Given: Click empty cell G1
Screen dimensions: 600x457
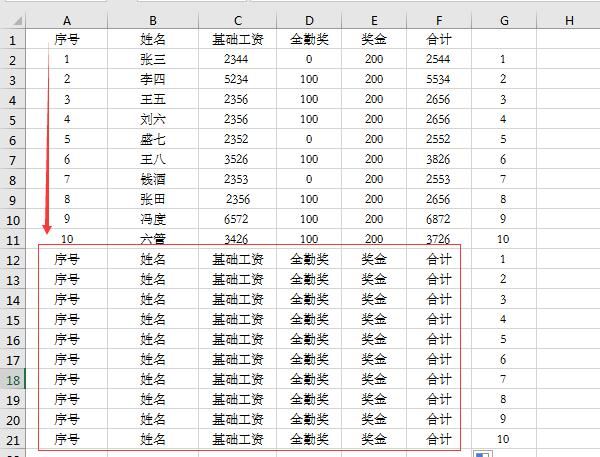Looking at the screenshot, I should tap(504, 39).
